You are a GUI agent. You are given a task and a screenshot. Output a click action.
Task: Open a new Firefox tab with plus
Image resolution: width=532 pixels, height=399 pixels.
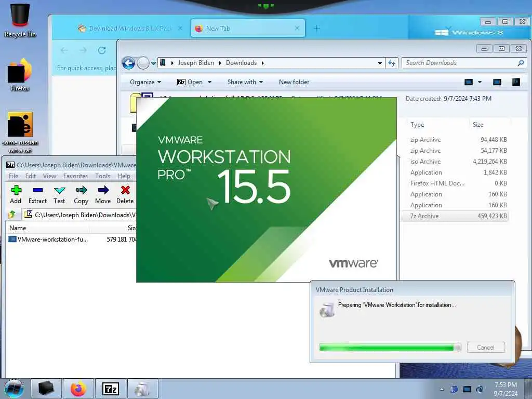pyautogui.click(x=316, y=29)
